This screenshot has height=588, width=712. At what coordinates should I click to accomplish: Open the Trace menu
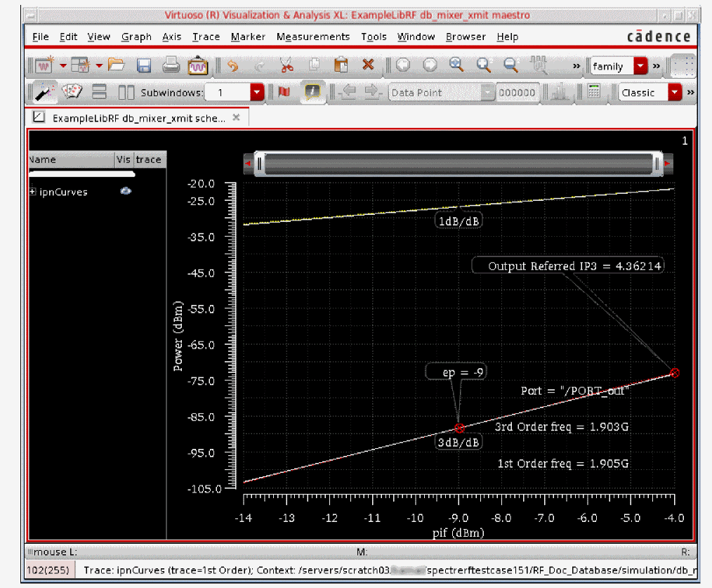(x=206, y=37)
